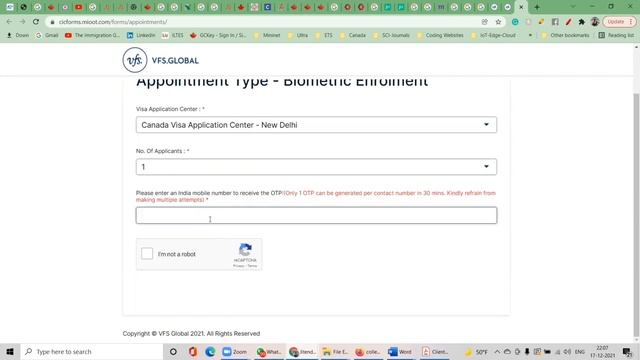Open the browser tab search chevron
Image resolution: width=640 pixels, height=360 pixels.
(x=573, y=7)
